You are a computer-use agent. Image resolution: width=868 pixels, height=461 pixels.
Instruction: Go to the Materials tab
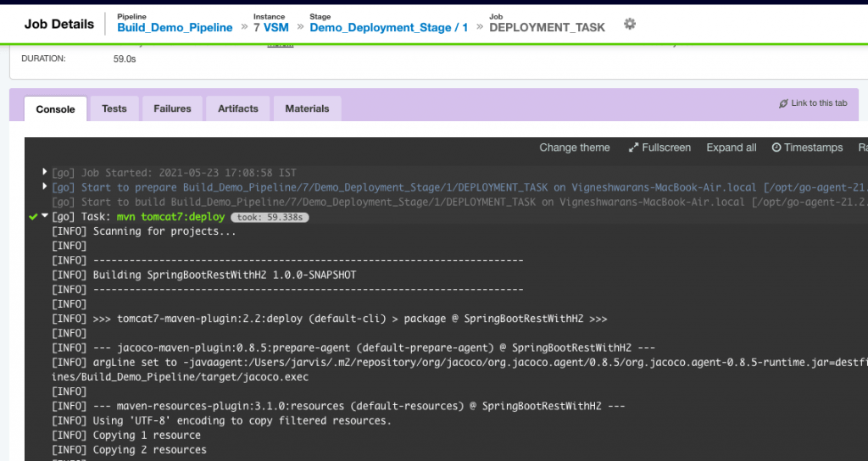[307, 108]
